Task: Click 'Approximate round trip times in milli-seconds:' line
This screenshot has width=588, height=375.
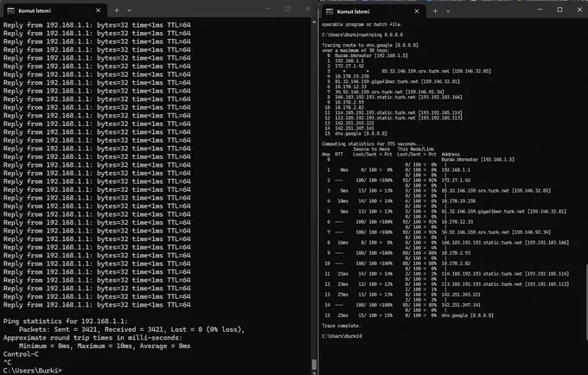Action: point(93,338)
